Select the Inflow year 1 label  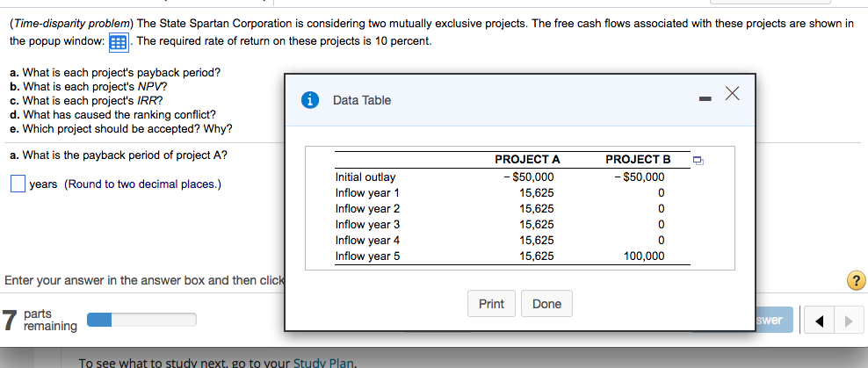(x=367, y=193)
